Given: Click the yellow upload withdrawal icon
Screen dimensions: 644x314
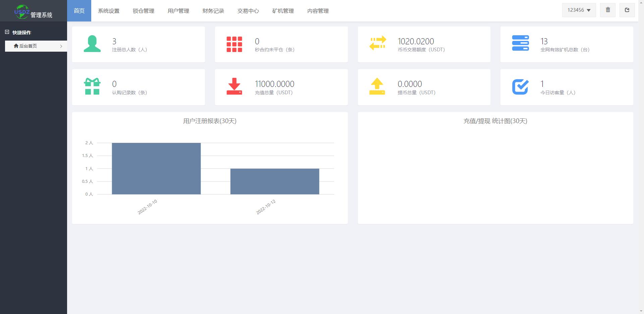Looking at the screenshot, I should (x=377, y=87).
